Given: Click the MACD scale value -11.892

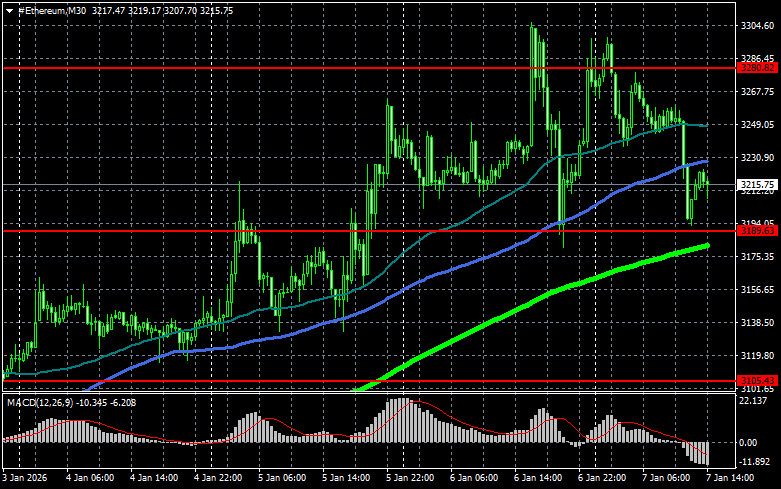Looking at the screenshot, I should (x=755, y=462).
